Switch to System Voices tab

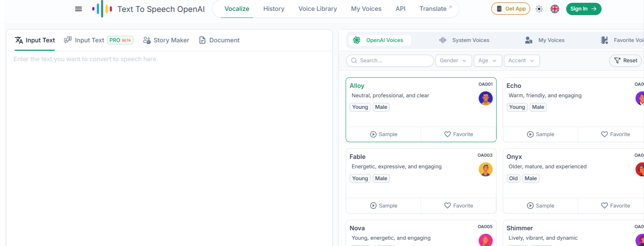464,40
